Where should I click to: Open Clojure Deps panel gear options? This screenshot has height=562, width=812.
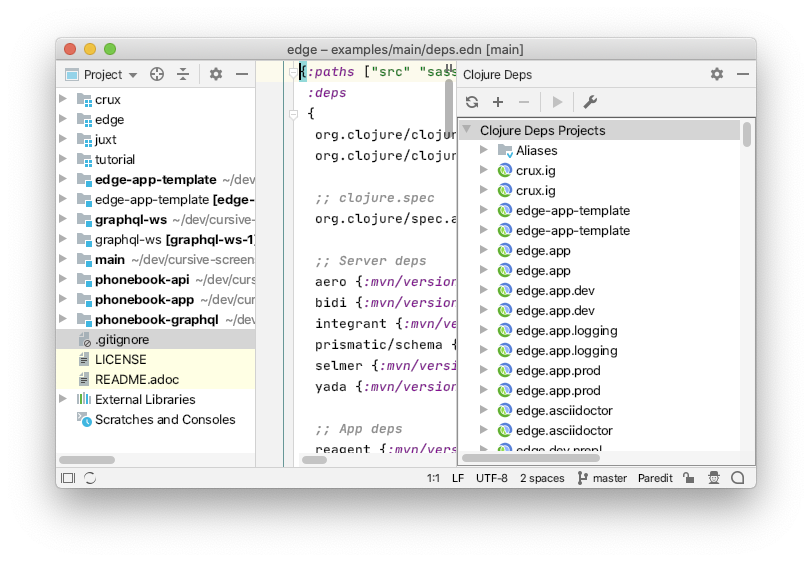pyautogui.click(x=717, y=74)
